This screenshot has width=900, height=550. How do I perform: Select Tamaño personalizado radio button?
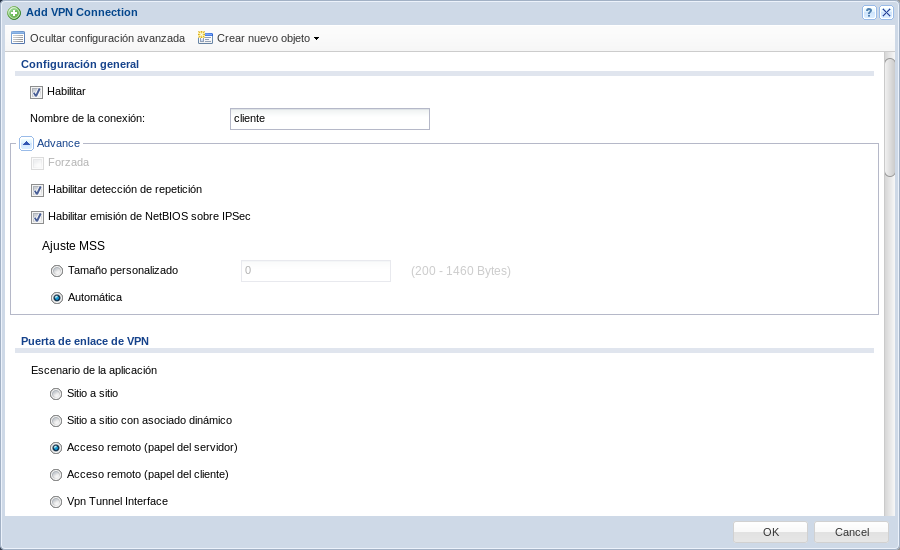point(56,271)
